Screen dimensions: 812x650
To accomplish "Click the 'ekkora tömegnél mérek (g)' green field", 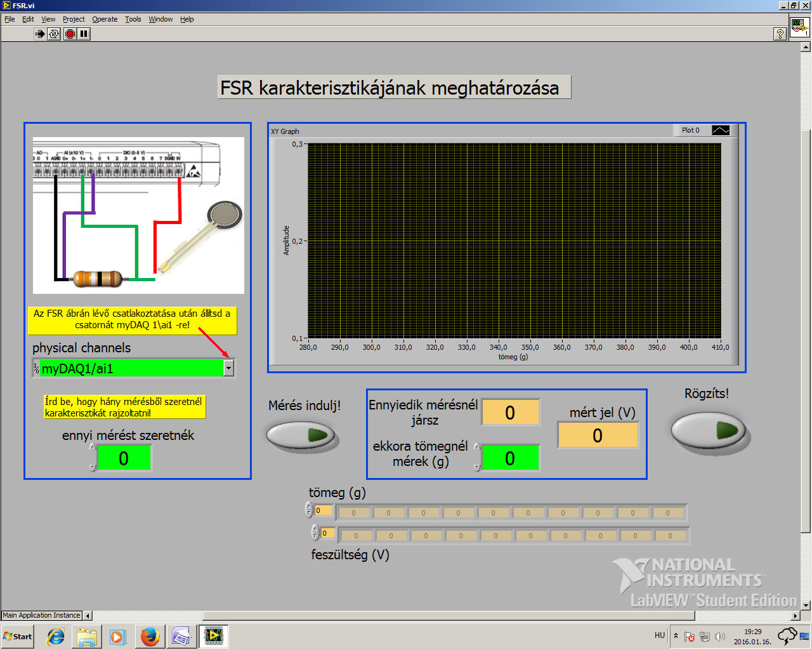I will click(510, 458).
